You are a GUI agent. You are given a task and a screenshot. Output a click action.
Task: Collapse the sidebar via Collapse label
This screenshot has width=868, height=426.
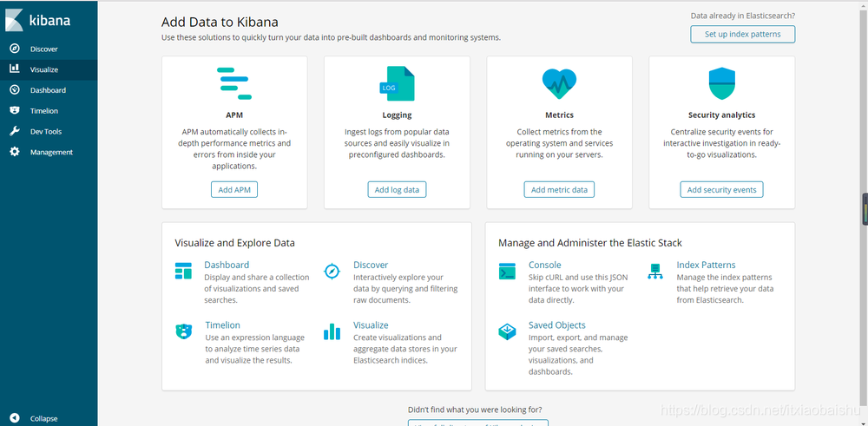43,419
